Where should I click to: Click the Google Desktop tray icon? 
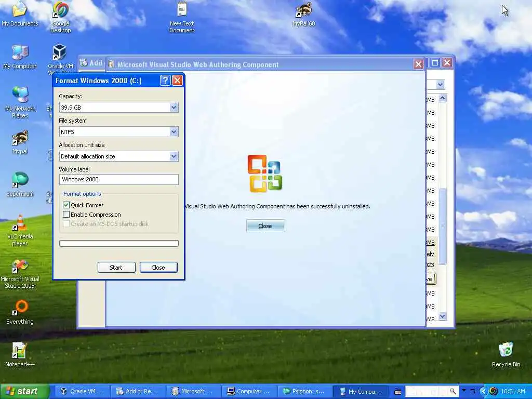[494, 391]
